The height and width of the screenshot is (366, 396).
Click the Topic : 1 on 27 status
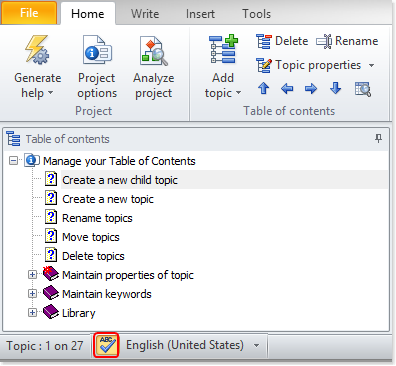(x=45, y=346)
